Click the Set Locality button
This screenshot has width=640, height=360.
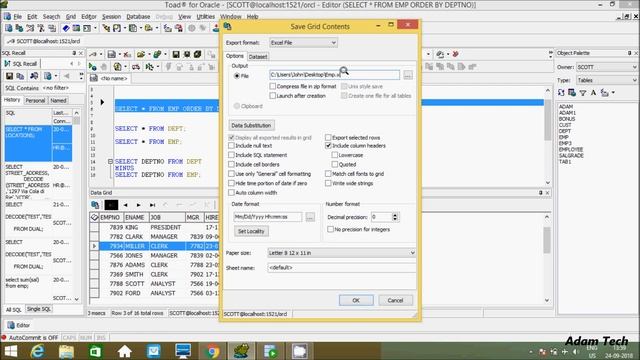coord(251,231)
